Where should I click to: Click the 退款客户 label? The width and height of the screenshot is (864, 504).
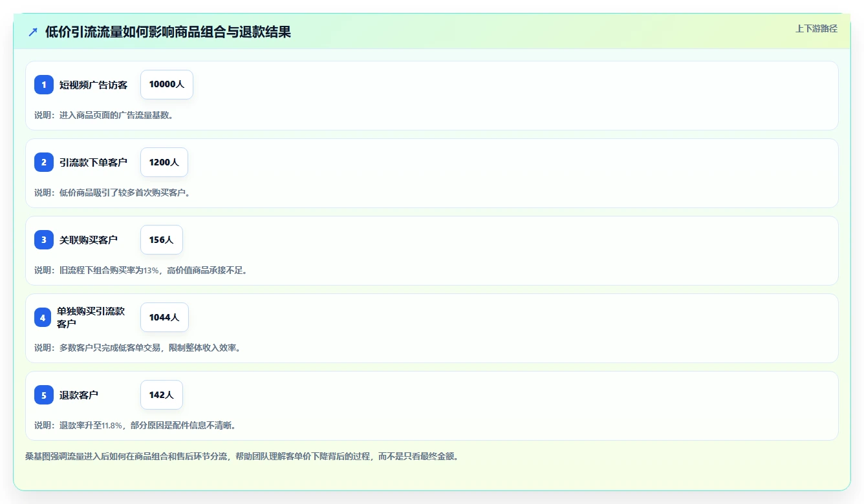pyautogui.click(x=79, y=395)
